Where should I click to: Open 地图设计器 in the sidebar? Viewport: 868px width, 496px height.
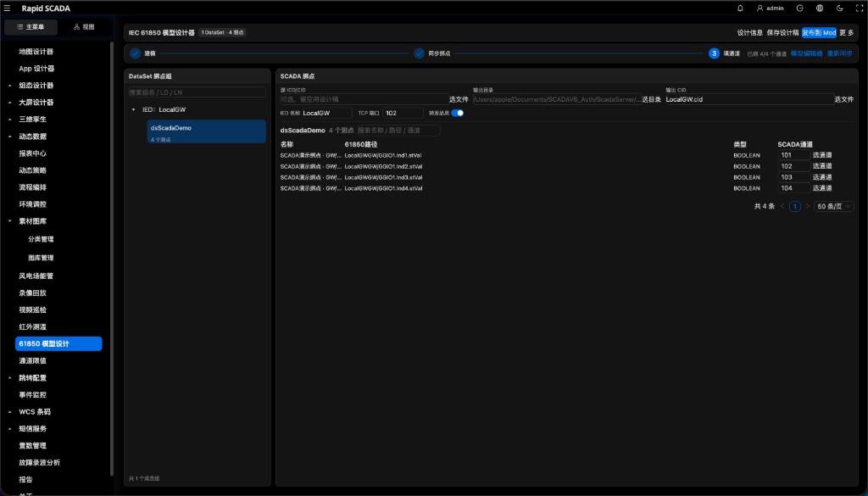point(36,52)
